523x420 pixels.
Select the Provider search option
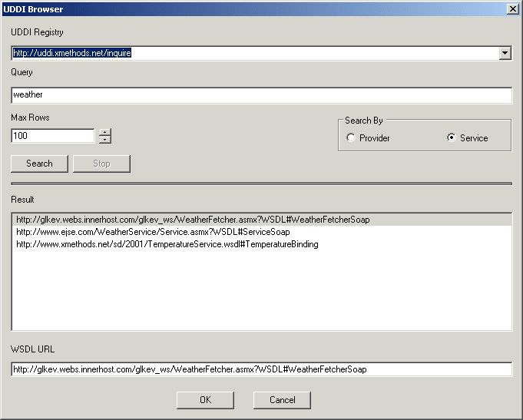(351, 138)
